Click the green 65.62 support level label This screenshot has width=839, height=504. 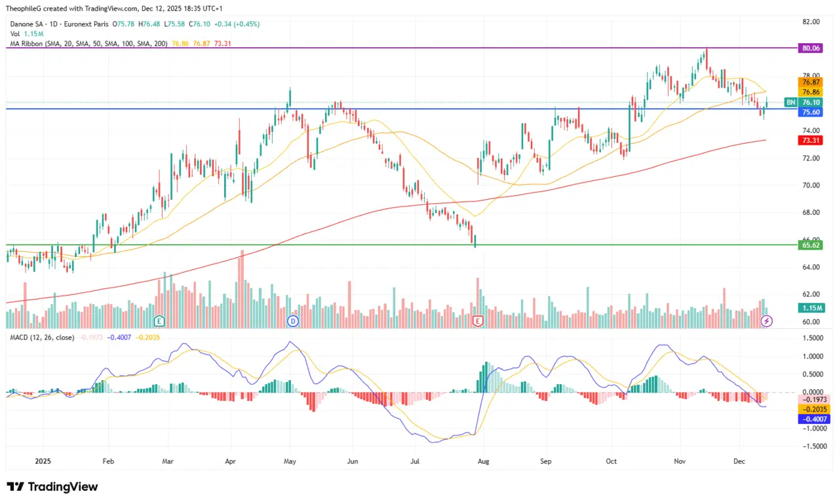coord(810,244)
